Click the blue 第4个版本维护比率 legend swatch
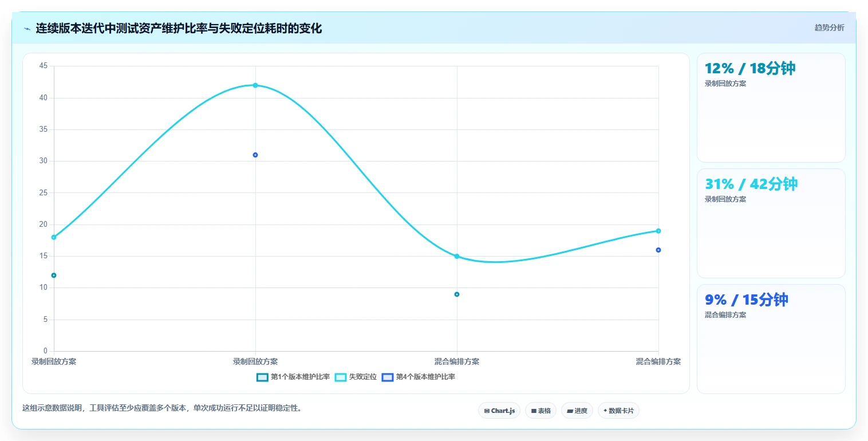The image size is (868, 441). pyautogui.click(x=388, y=377)
